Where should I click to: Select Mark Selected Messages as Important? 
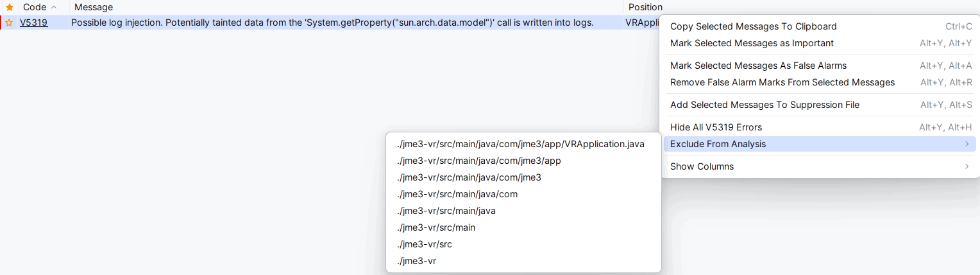tap(752, 43)
